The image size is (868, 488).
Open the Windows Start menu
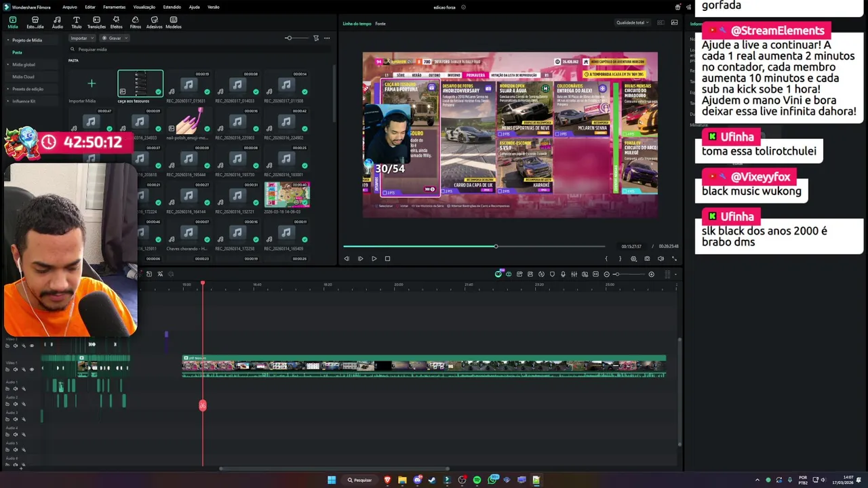(332, 480)
